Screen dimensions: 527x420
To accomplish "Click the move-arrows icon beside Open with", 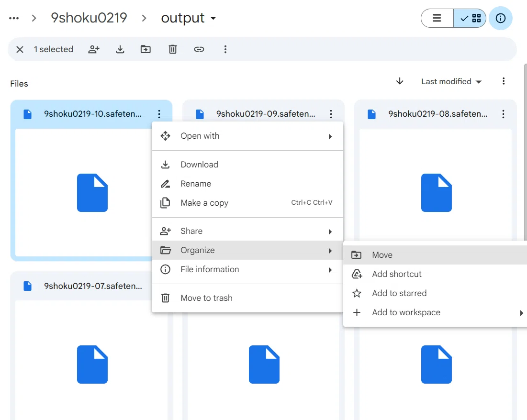I will point(165,136).
